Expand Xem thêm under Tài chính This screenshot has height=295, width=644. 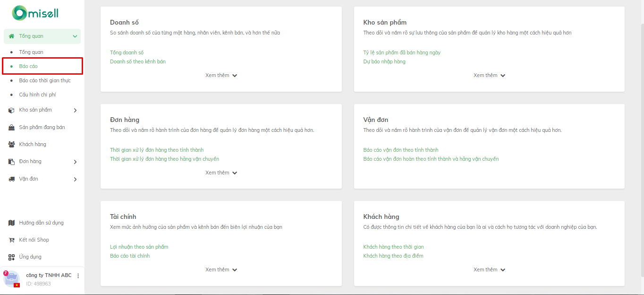click(x=221, y=269)
